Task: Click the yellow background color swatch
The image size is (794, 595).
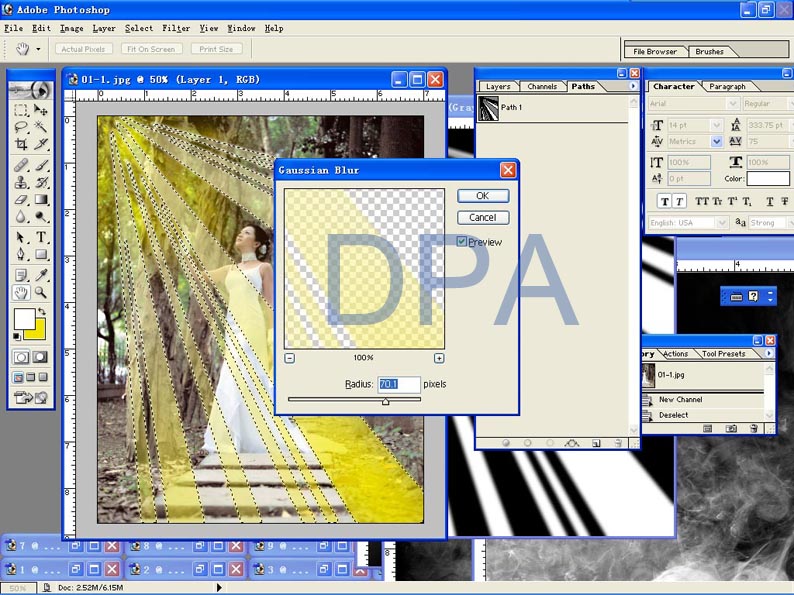Action: (36, 332)
